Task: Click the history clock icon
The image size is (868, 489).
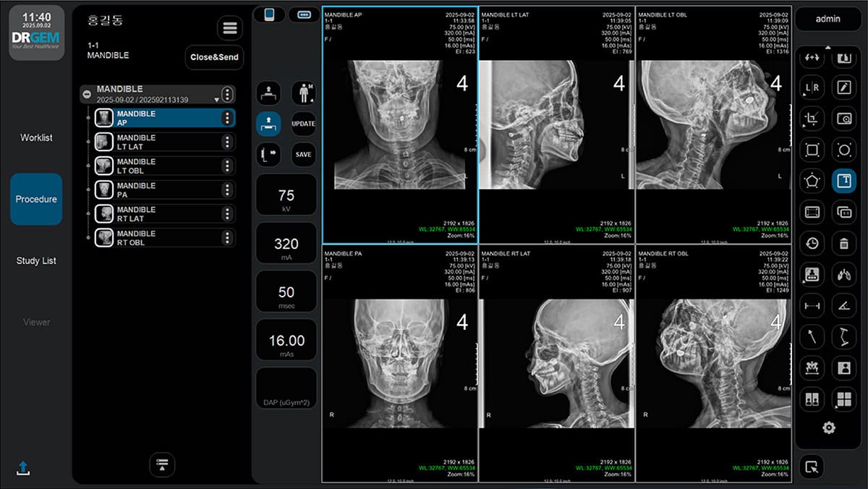Action: click(x=812, y=243)
